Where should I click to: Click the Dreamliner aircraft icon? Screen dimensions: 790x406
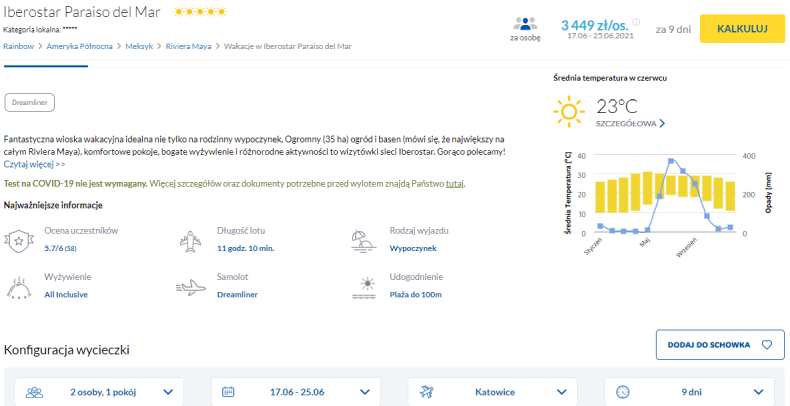(x=191, y=288)
